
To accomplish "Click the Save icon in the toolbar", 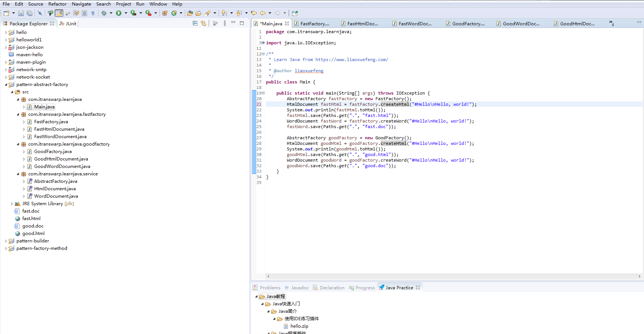I will (x=21, y=13).
